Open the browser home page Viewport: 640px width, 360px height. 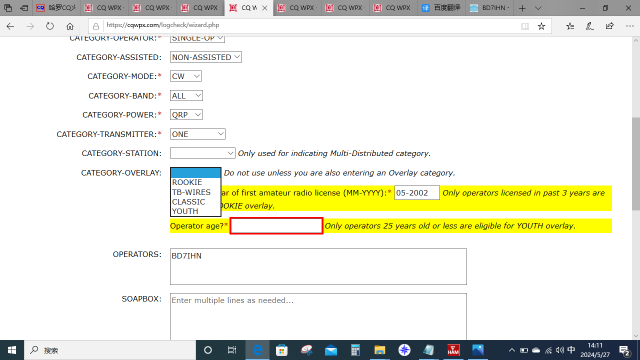point(70,27)
